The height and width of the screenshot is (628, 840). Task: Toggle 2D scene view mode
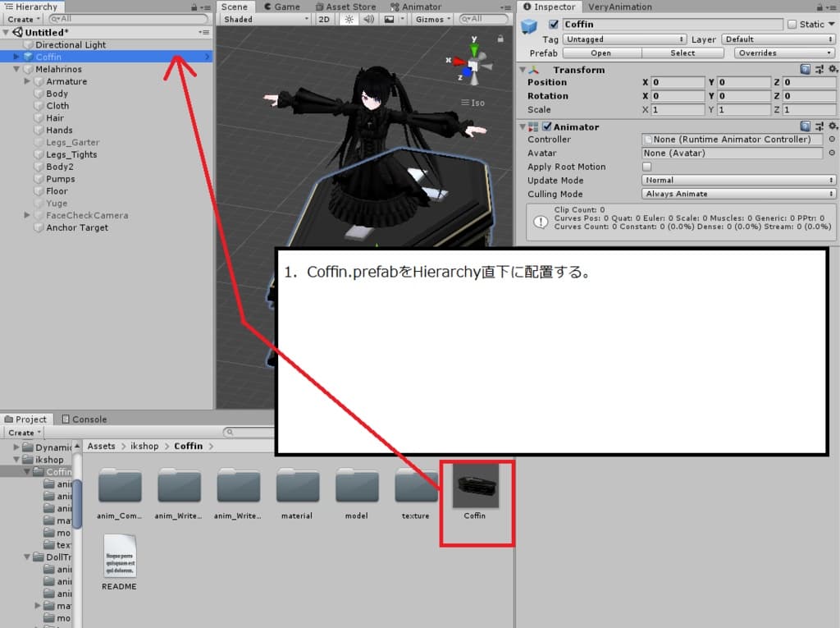(x=324, y=20)
